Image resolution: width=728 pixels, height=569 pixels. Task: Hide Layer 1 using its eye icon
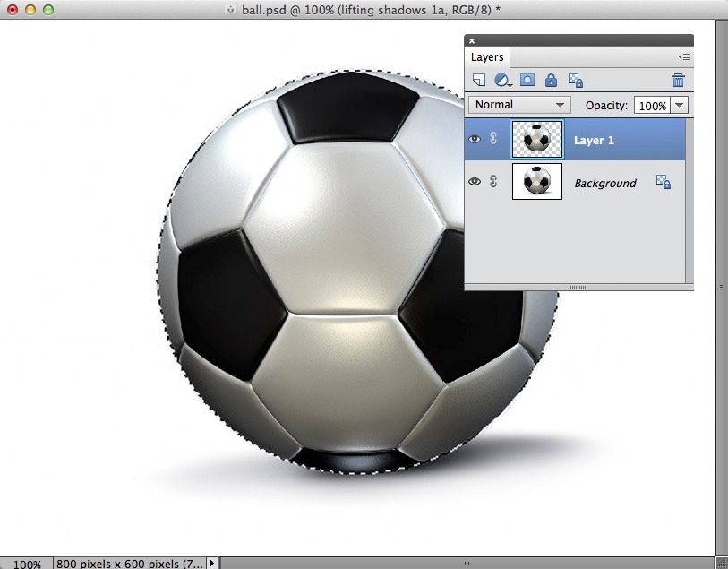475,140
